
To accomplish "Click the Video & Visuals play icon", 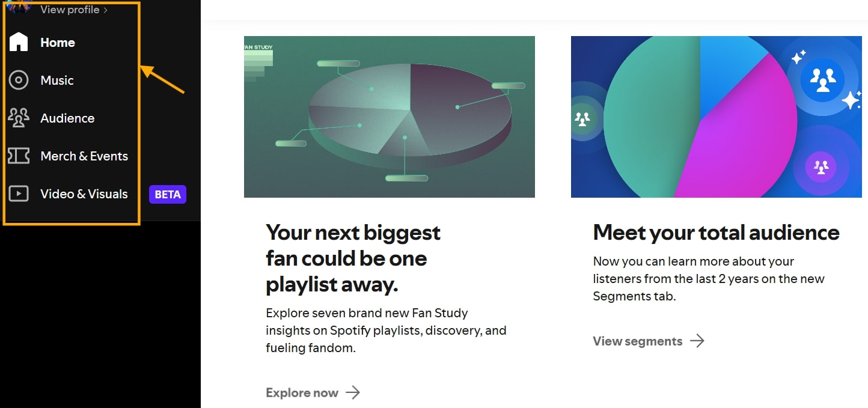I will (19, 193).
